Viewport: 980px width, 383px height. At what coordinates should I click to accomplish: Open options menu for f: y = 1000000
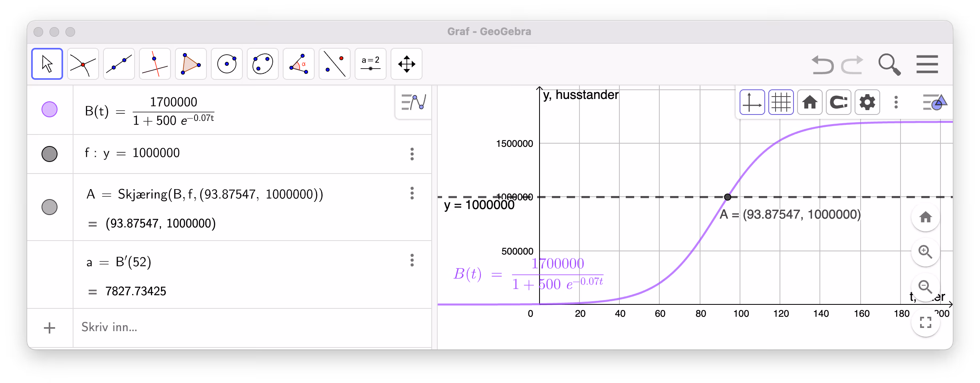(x=412, y=154)
